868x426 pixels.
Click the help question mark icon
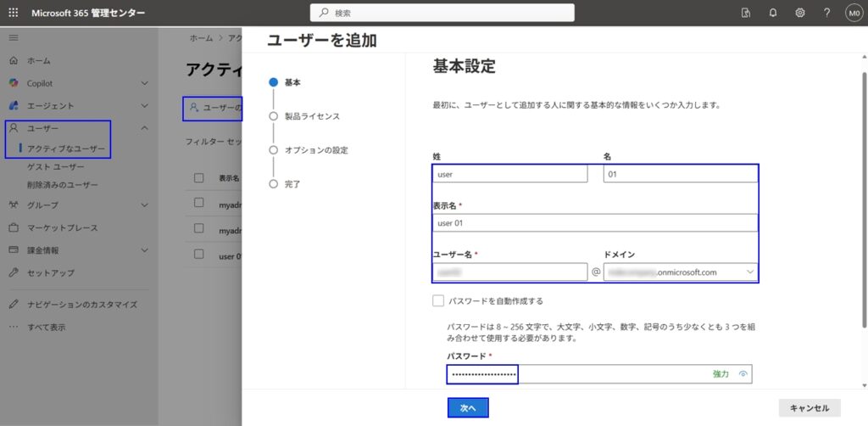coord(826,13)
